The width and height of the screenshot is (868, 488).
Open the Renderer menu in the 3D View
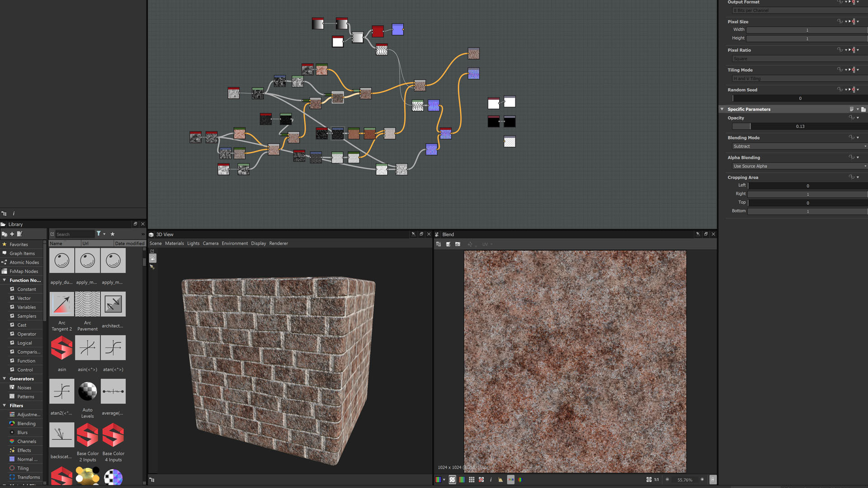point(278,243)
